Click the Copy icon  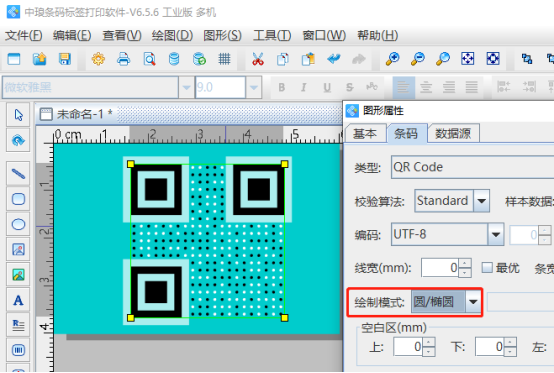[283, 59]
